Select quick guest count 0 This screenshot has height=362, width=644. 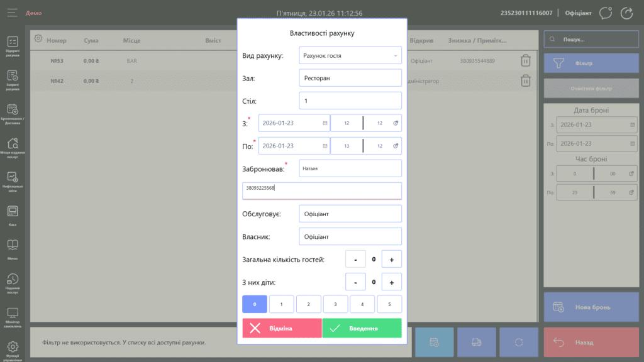point(255,304)
